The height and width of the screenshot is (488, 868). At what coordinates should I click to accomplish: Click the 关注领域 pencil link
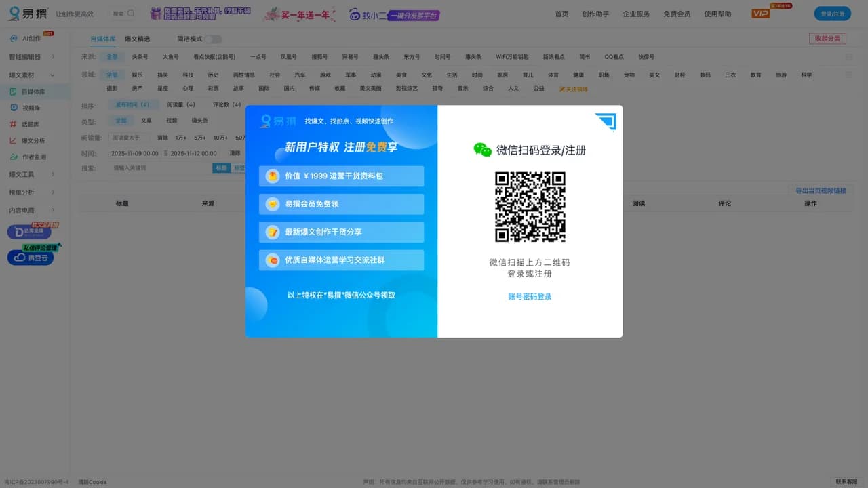(x=574, y=89)
